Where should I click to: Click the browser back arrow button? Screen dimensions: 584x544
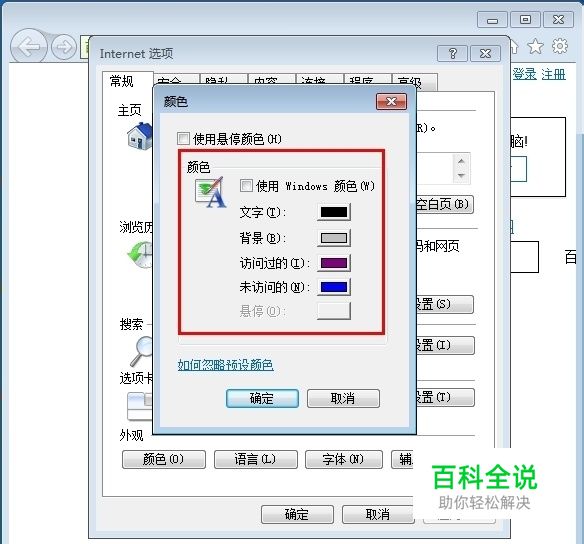(29, 47)
